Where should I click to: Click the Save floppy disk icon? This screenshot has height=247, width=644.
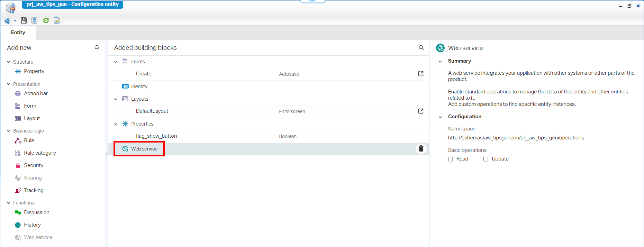pos(24,21)
